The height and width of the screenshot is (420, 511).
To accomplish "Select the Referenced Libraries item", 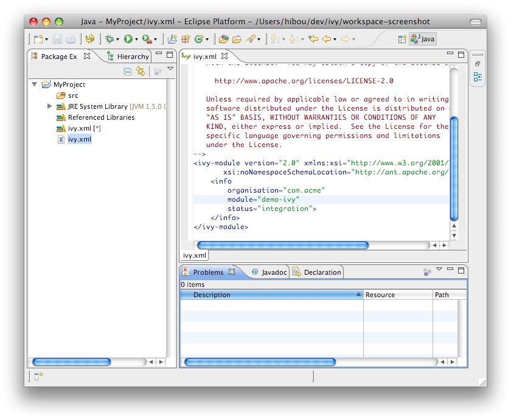I will pyautogui.click(x=101, y=117).
